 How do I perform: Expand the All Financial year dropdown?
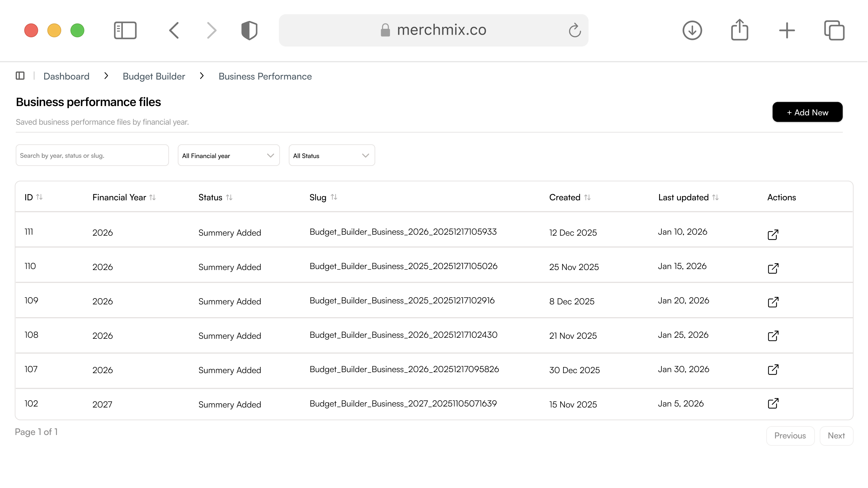[229, 155]
